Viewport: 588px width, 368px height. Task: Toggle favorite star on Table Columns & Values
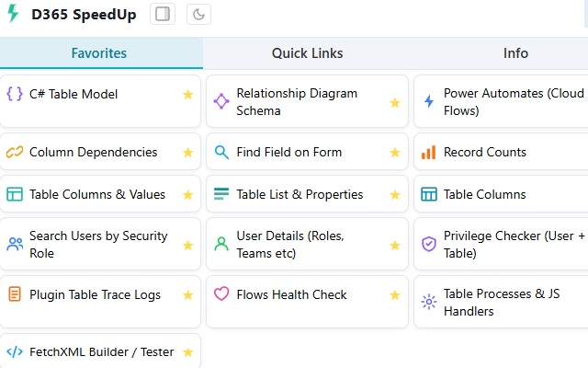[187, 194]
